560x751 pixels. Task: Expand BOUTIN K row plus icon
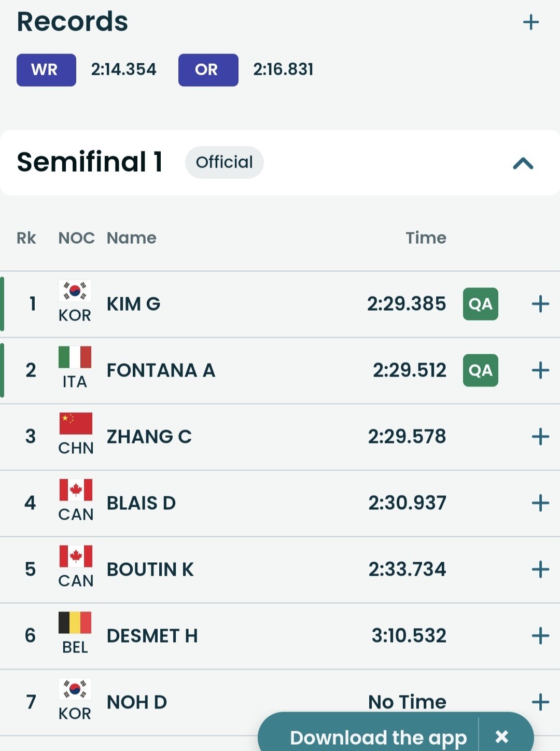[540, 569]
